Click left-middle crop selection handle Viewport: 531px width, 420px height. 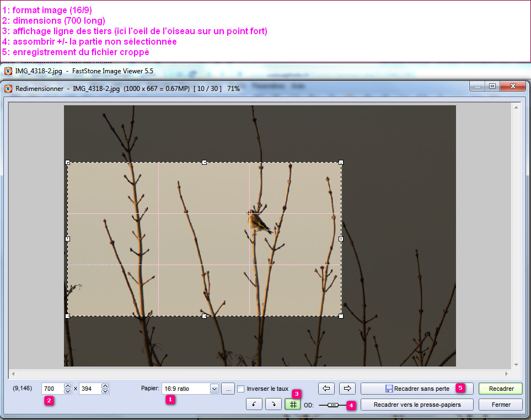[67, 239]
